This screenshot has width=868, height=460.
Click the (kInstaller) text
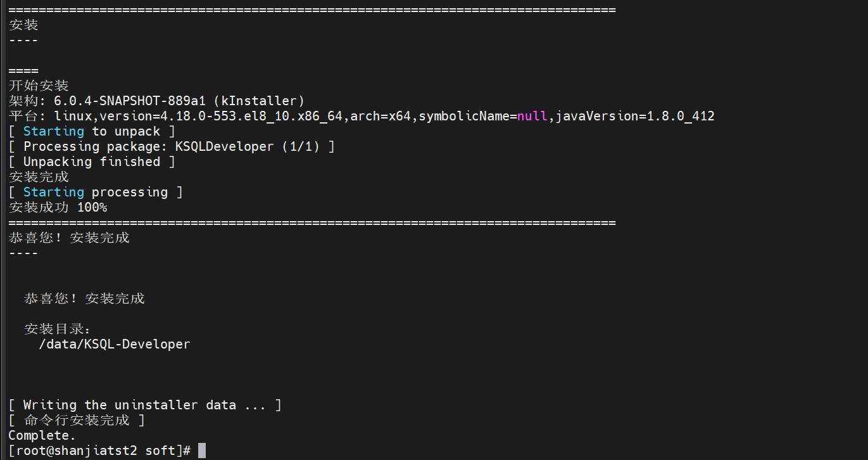point(259,101)
